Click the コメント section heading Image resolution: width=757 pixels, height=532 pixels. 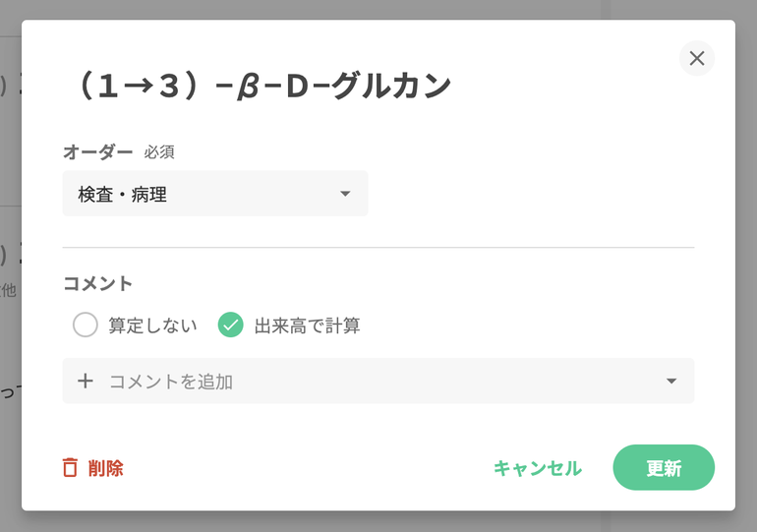click(97, 283)
